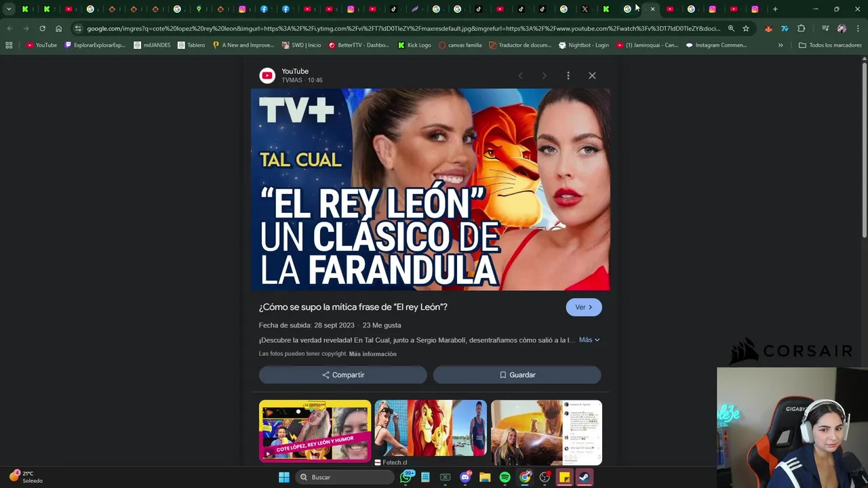Open the Jamiroquai Canvas bookmark
The width and height of the screenshot is (868, 488).
point(647,45)
